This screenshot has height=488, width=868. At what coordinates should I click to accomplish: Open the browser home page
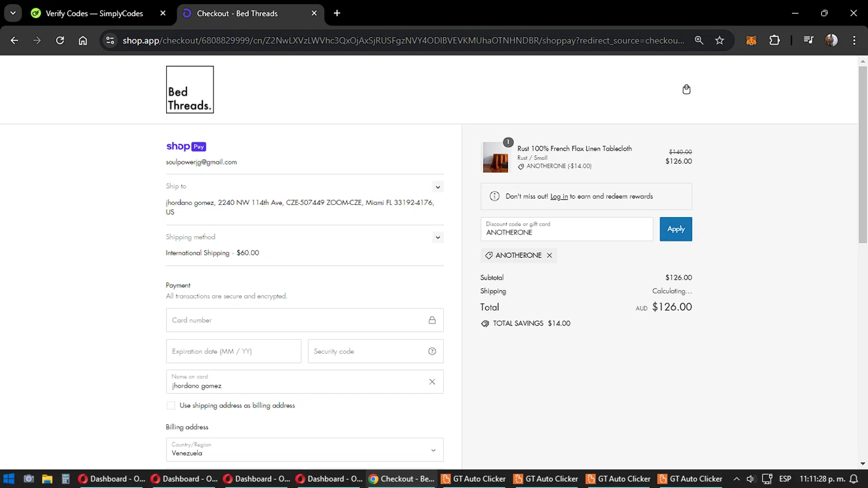83,41
